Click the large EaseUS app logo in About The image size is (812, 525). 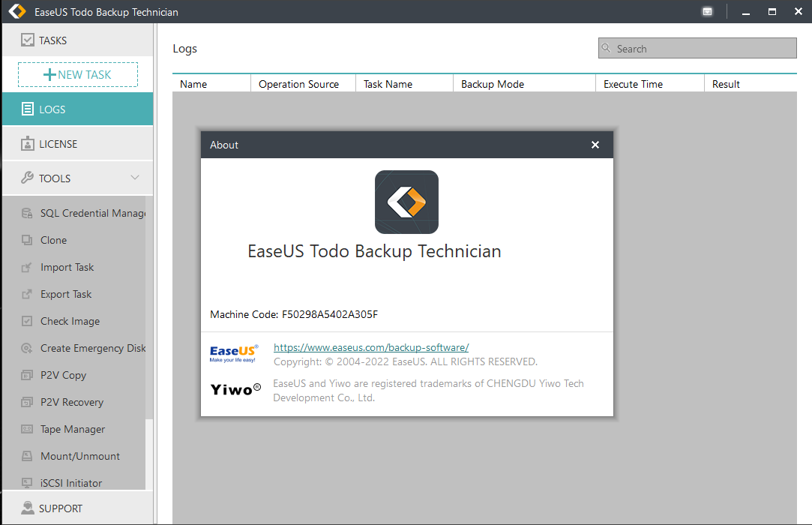[406, 202]
